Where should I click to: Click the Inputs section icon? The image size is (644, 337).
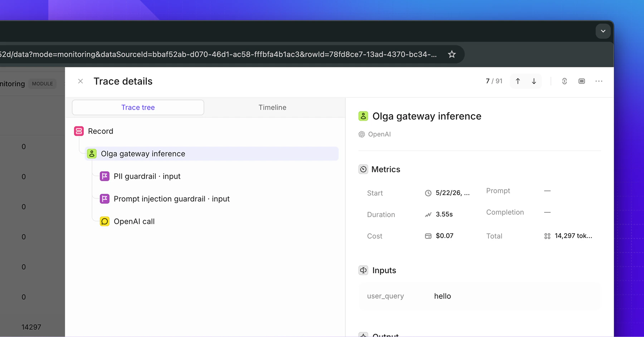(x=363, y=270)
